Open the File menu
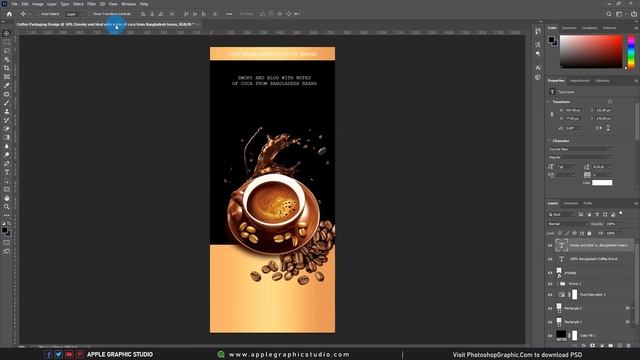The width and height of the screenshot is (640, 360). click(x=14, y=4)
